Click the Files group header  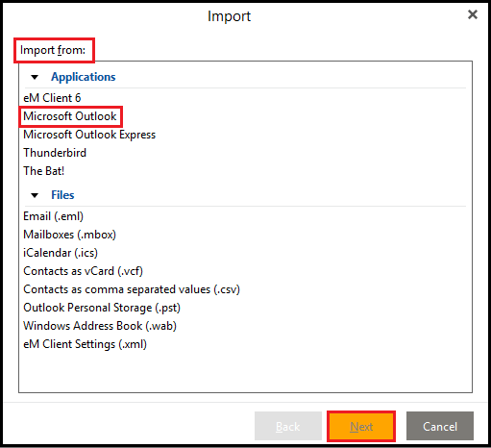[x=62, y=195]
